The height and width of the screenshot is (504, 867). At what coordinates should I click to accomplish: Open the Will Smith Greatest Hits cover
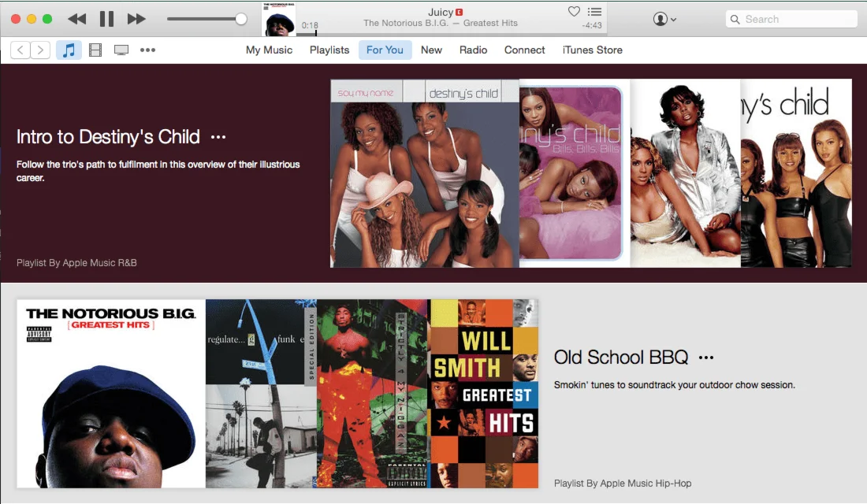[x=484, y=394]
